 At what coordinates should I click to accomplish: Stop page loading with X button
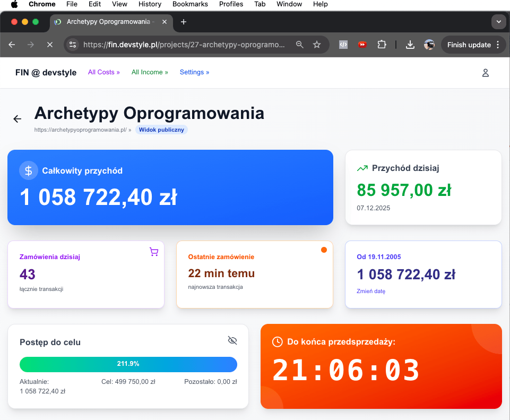[50, 45]
